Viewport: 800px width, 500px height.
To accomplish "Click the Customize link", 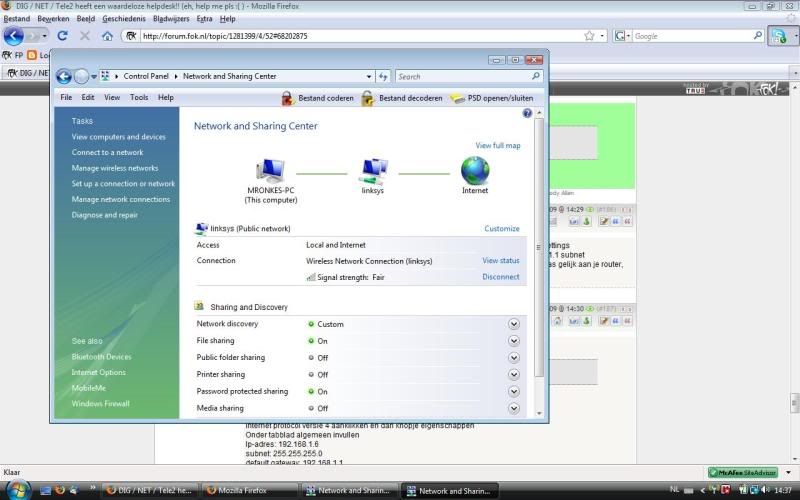I will [502, 229].
